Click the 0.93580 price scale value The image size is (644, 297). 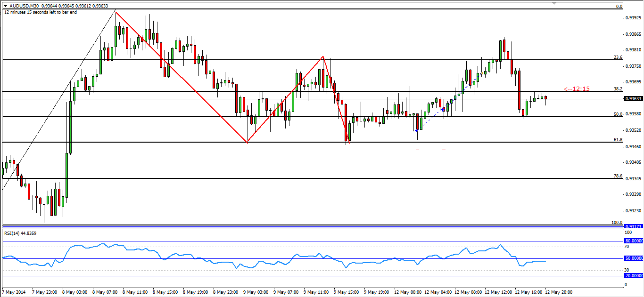[633, 113]
